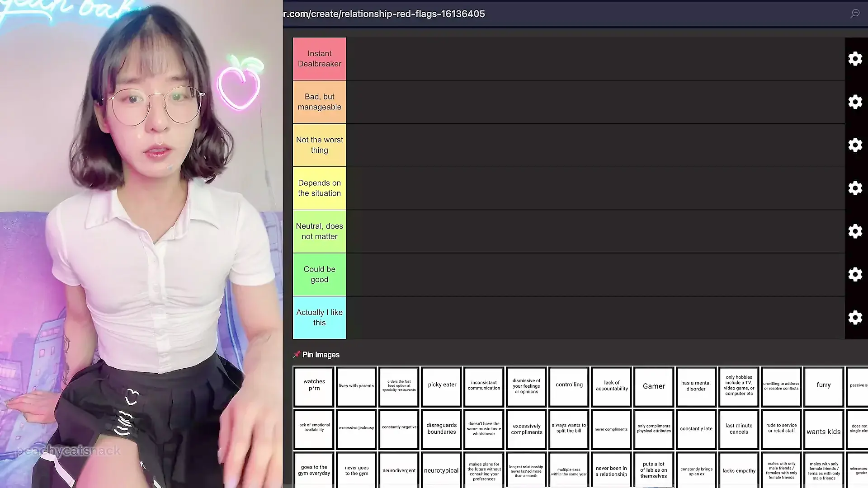Open settings gear for Bad, but manageable row

pyautogui.click(x=855, y=102)
